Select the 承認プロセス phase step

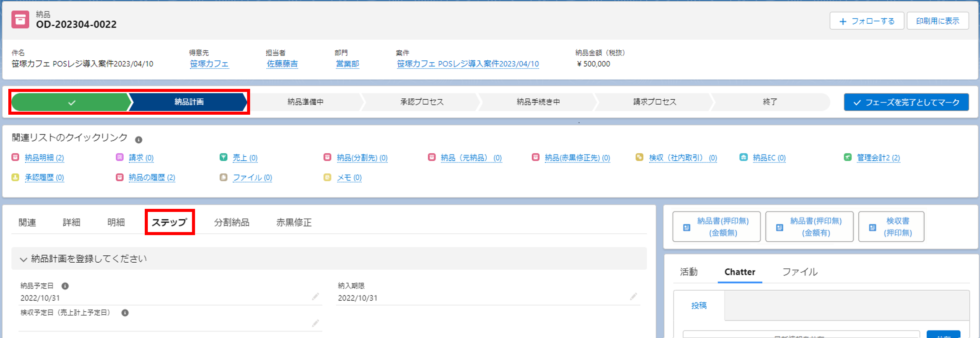tap(422, 102)
